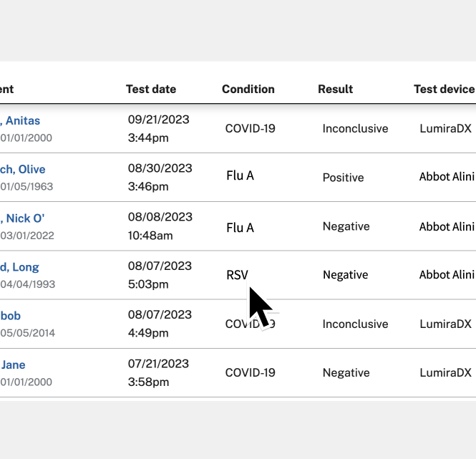Click the RSV condition cell
476x459 pixels.
pos(237,275)
